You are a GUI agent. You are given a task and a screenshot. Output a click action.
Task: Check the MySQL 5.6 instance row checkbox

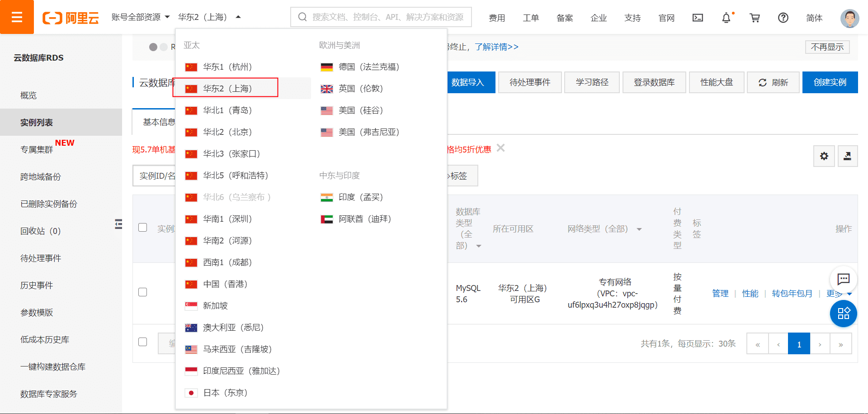(x=143, y=292)
